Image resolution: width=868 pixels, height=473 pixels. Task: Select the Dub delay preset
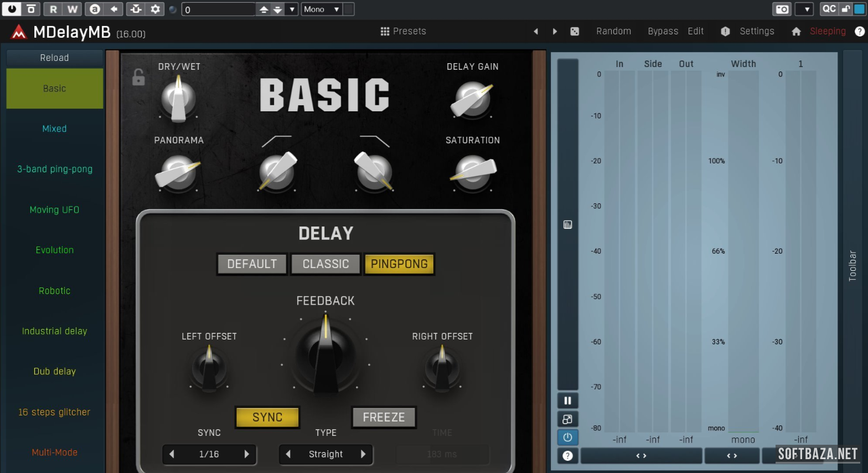(54, 372)
